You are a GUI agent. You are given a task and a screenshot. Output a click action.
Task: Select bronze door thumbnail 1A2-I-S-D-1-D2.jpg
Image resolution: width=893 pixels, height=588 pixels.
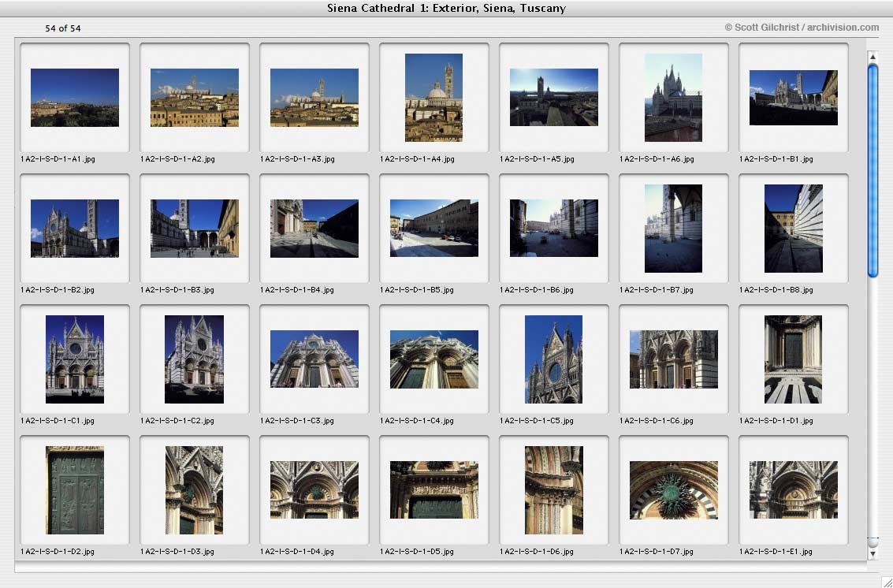pyautogui.click(x=75, y=490)
